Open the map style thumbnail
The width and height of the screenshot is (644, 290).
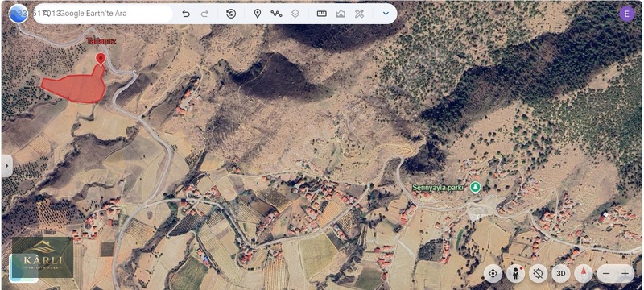23,267
